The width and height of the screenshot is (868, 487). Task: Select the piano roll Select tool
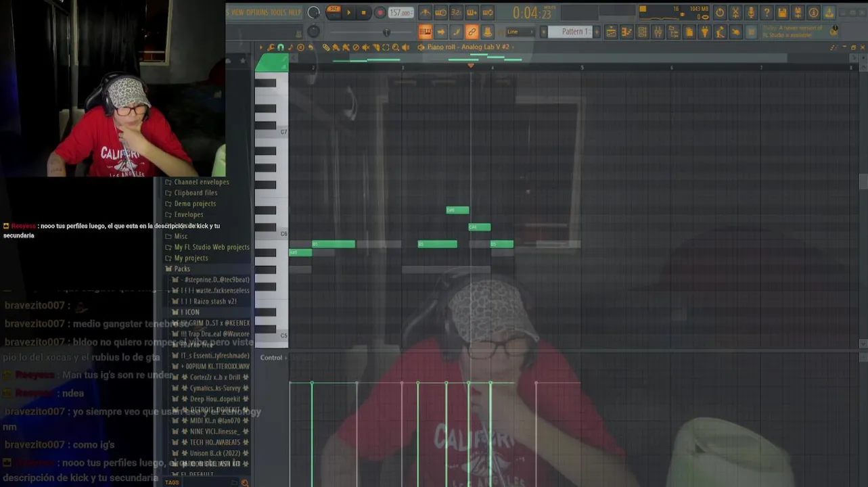386,47
